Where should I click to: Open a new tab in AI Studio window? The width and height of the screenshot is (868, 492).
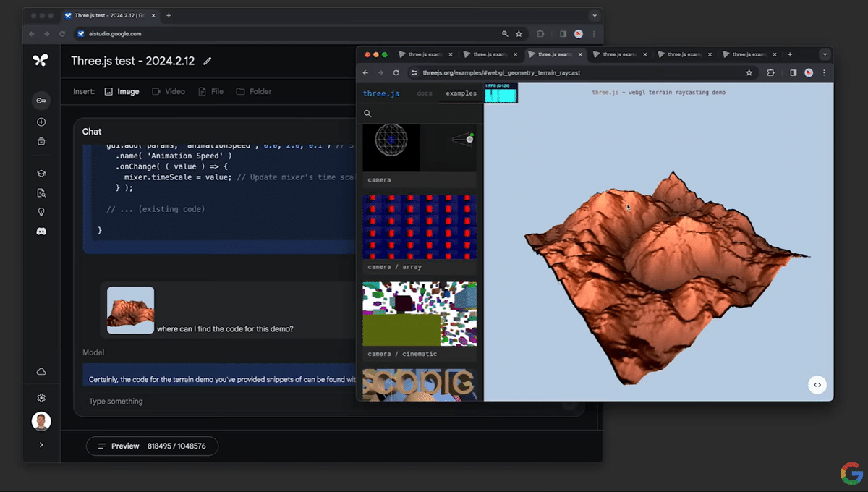click(169, 15)
